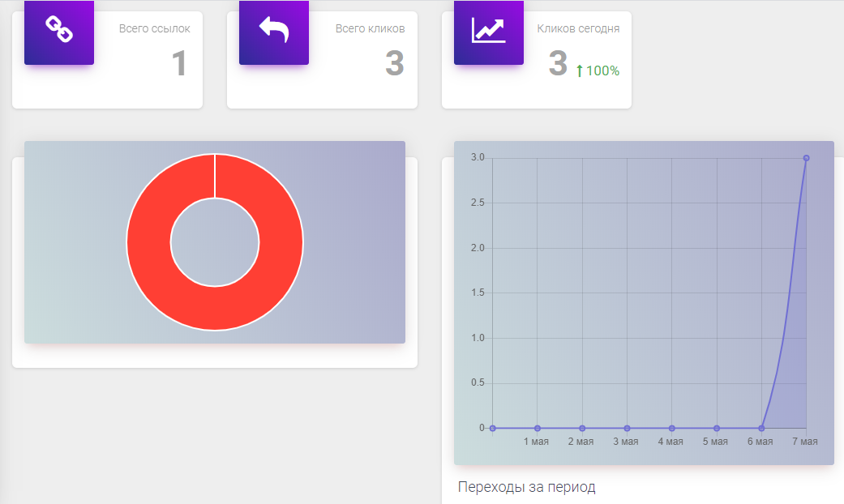Select the 7 мая peak data point
844x504 pixels.
point(806,158)
